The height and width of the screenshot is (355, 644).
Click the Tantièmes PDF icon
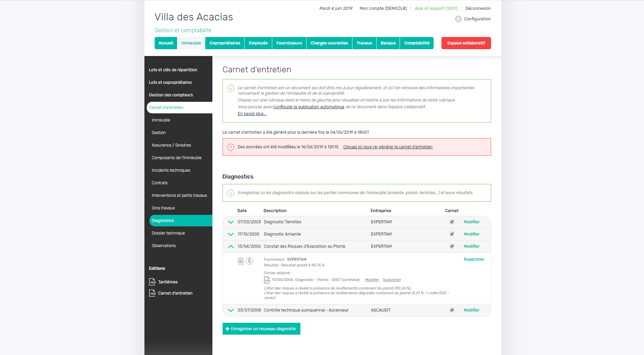pyautogui.click(x=152, y=282)
